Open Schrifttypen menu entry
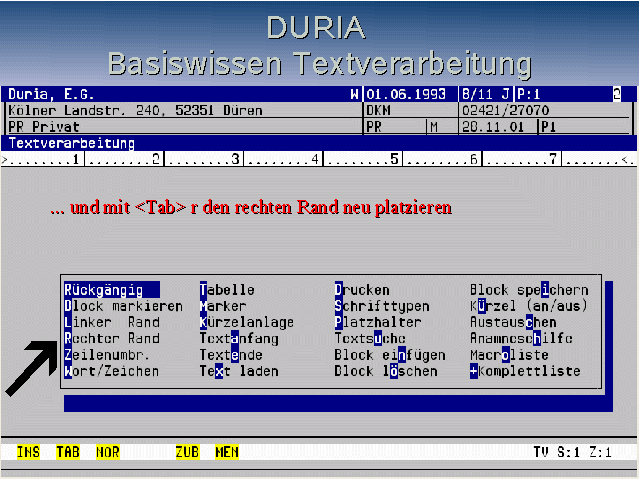 pyautogui.click(x=382, y=306)
